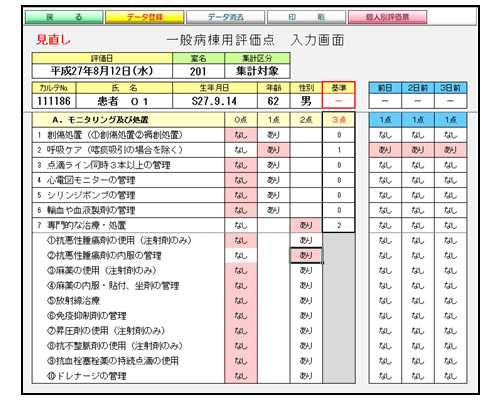Select あり for ⑩ドレナージの管理
The height and width of the screenshot is (400, 500).
pyautogui.click(x=306, y=376)
